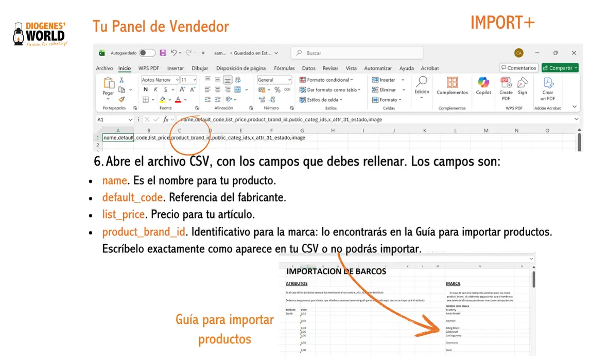608x364 pixels.
Task: Toggle italic formatting (K button)
Action: pyautogui.click(x=155, y=89)
